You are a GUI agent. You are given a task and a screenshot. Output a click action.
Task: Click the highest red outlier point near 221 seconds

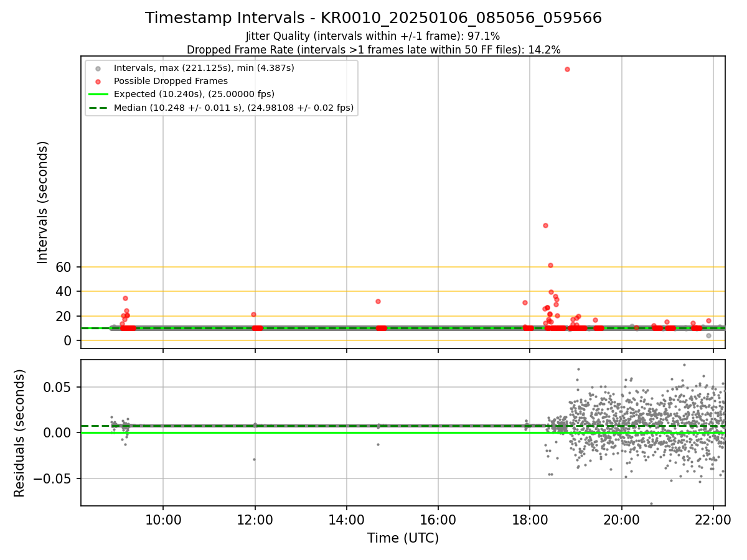click(x=567, y=69)
